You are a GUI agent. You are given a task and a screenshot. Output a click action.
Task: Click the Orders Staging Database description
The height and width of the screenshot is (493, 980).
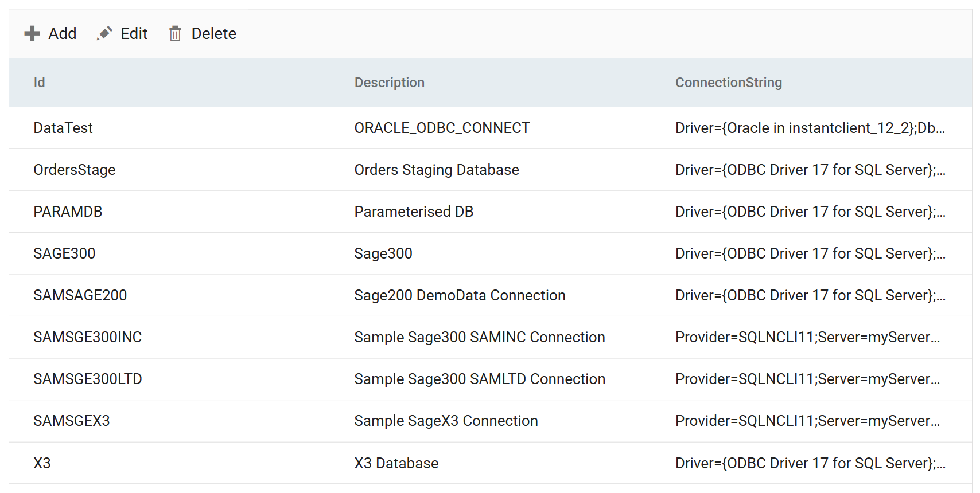(437, 170)
